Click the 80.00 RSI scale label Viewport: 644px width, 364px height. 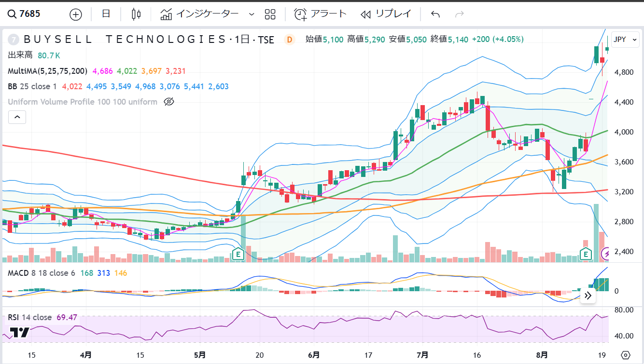[623, 310]
